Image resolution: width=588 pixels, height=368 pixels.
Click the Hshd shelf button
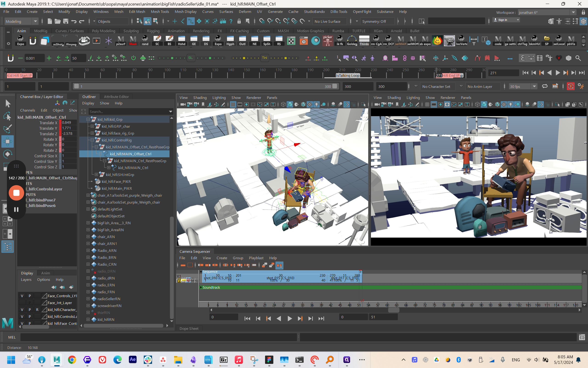[x=181, y=41]
